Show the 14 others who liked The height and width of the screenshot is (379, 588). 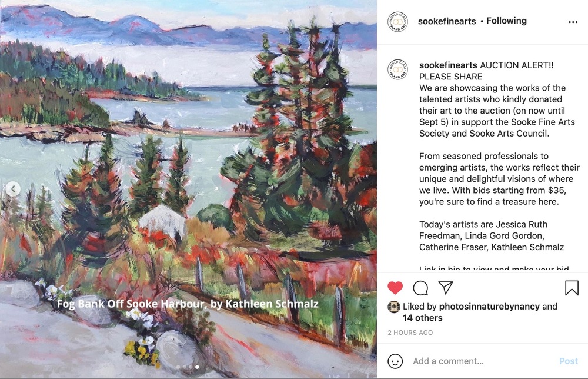coord(423,318)
